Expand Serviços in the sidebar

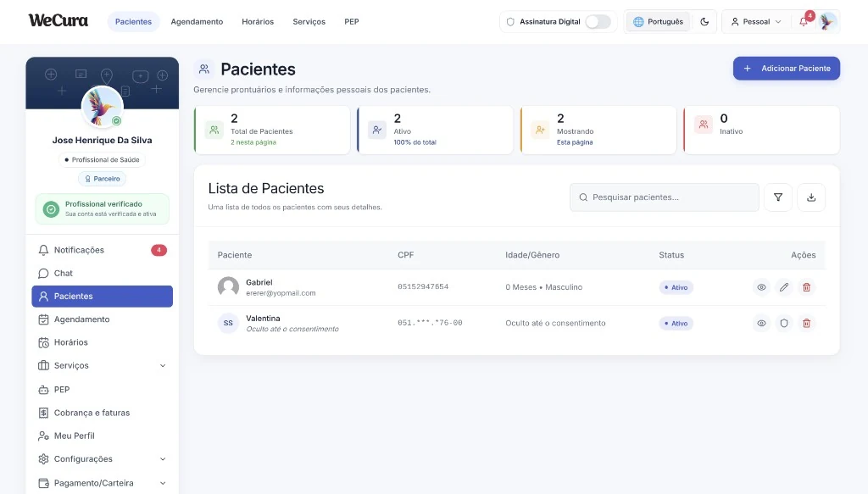point(102,366)
